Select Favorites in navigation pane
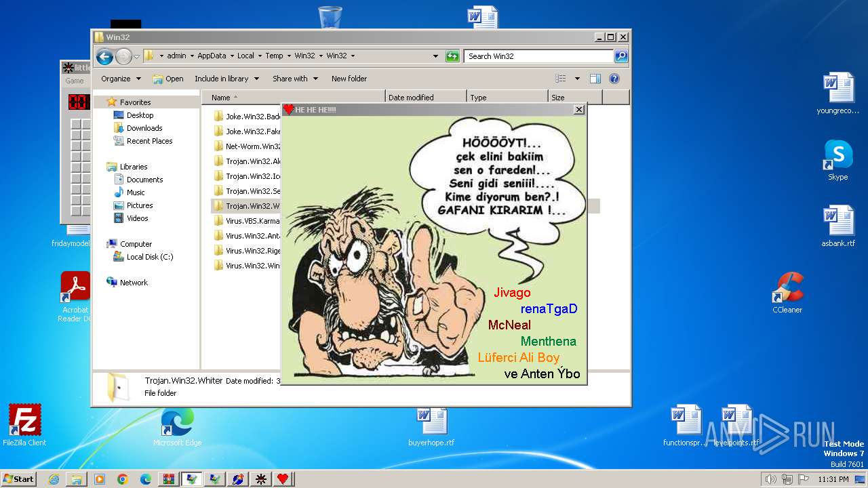The image size is (868, 488). [135, 102]
